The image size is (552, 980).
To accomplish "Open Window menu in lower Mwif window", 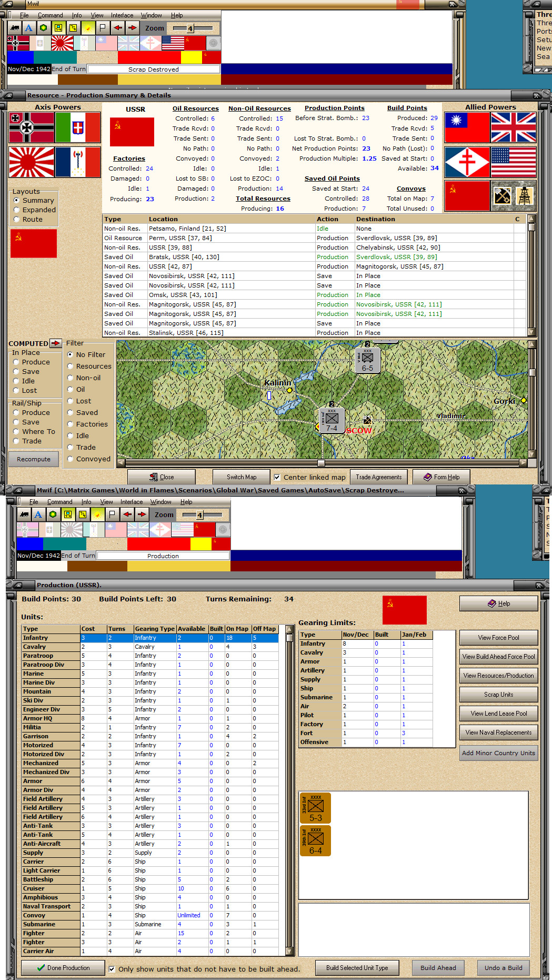I will coord(160,502).
